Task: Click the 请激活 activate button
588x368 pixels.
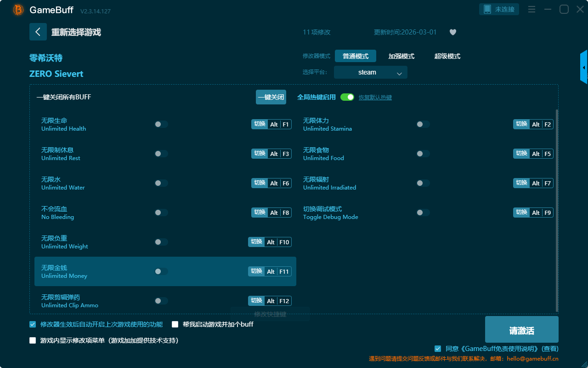Action: (x=521, y=329)
